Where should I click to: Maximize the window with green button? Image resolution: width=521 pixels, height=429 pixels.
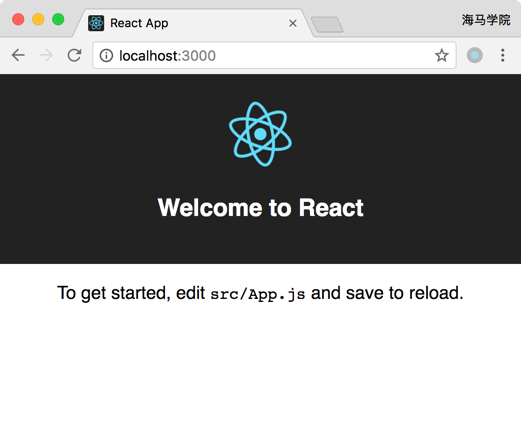[x=58, y=19]
